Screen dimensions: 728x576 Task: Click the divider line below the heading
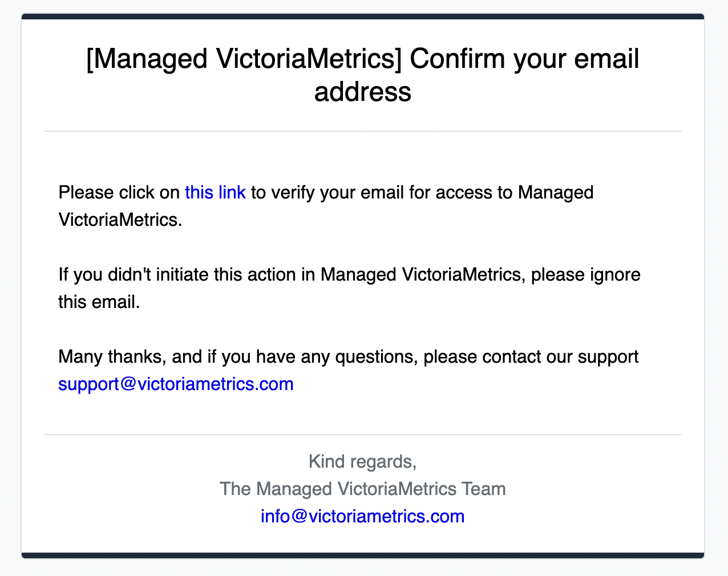[x=363, y=131]
